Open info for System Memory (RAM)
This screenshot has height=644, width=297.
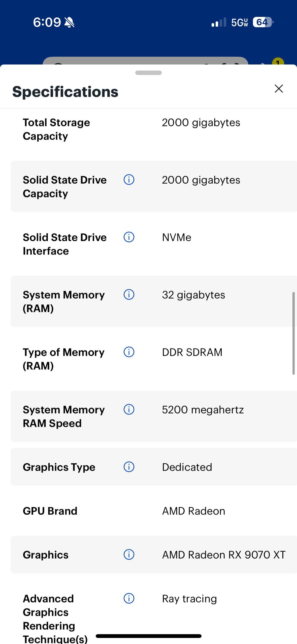(129, 295)
